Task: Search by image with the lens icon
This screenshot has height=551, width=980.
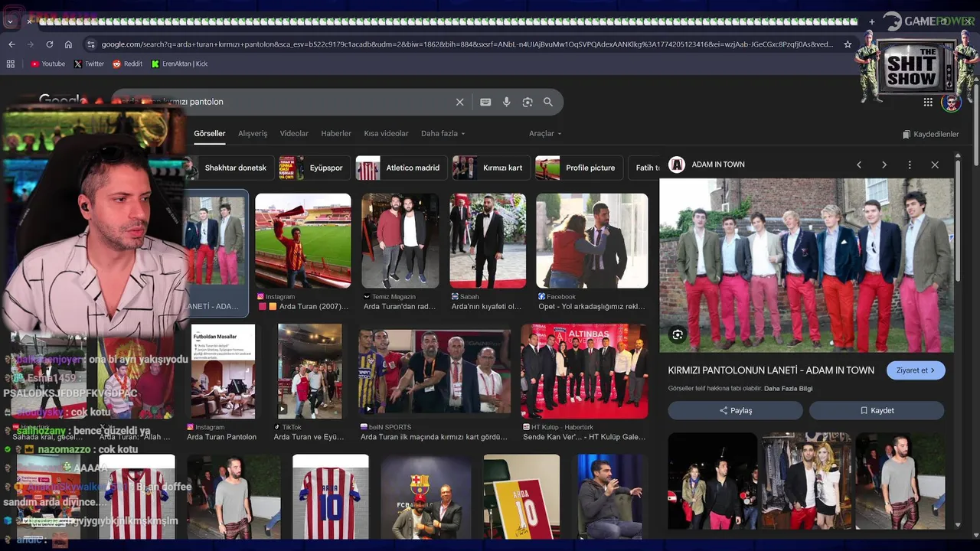Action: [x=528, y=102]
